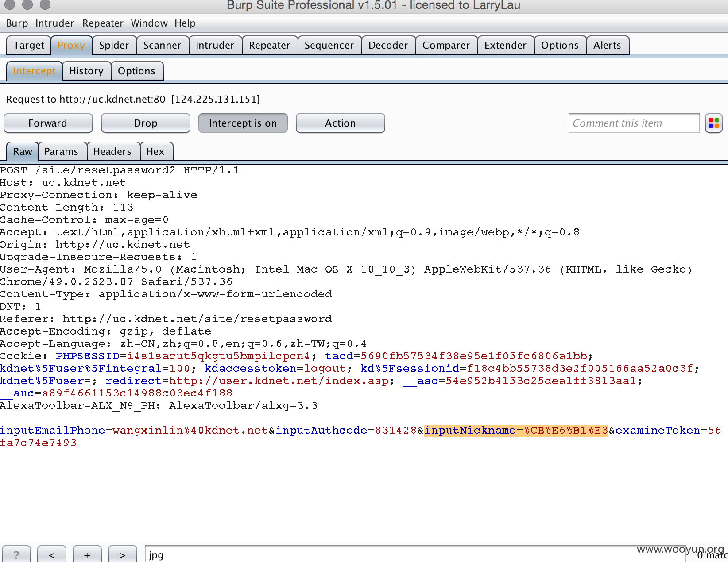Click the next match arrow button
Image resolution: width=728 pixels, height=562 pixels.
(x=123, y=554)
